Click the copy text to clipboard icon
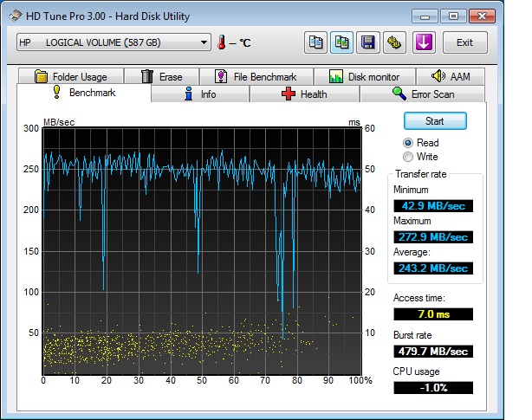This screenshot has width=532, height=420. tap(315, 42)
